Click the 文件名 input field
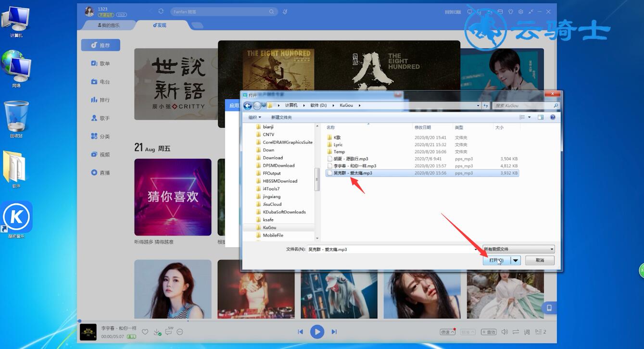Viewport: 644px width, 349px height. (x=391, y=249)
